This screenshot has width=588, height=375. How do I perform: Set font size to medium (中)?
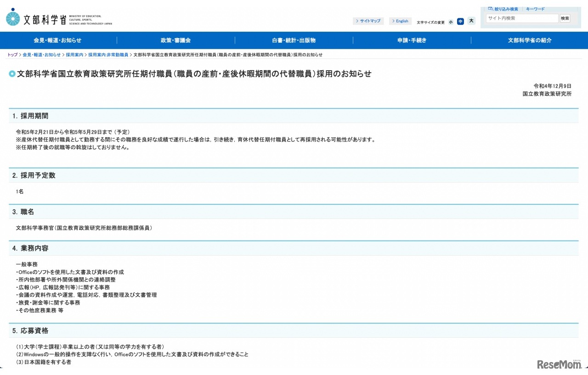460,21
